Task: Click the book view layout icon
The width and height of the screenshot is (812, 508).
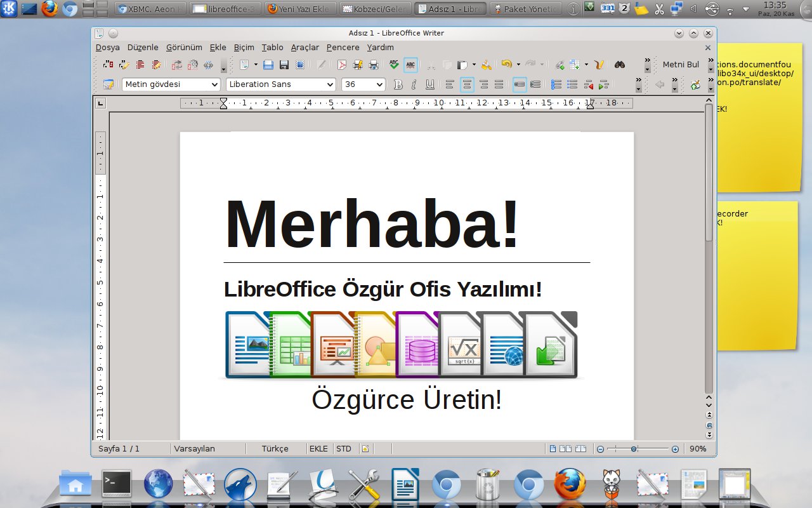Action: pyautogui.click(x=580, y=448)
